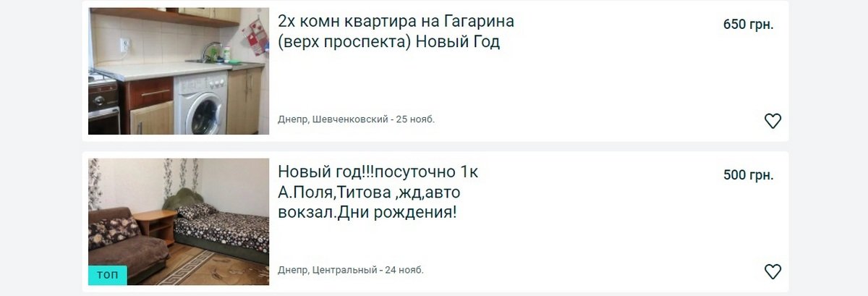The width and height of the screenshot is (868, 296).
Task: Click the 500 грн. price
Action: pyautogui.click(x=748, y=175)
